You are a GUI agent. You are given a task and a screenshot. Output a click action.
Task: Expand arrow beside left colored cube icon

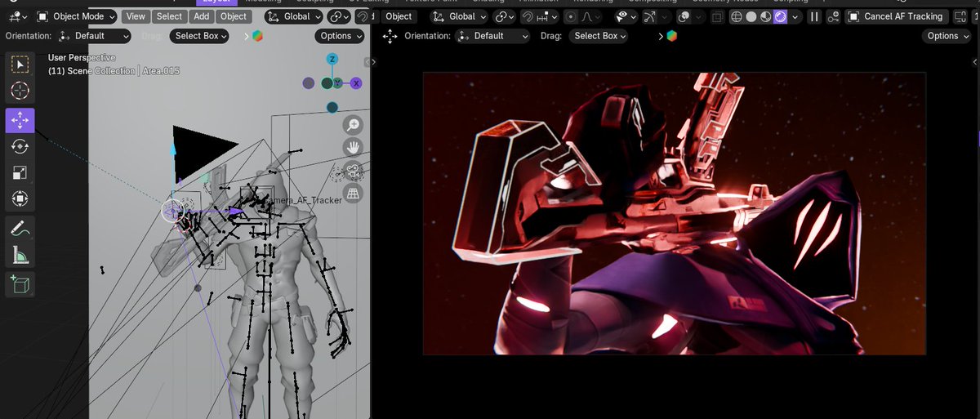247,36
